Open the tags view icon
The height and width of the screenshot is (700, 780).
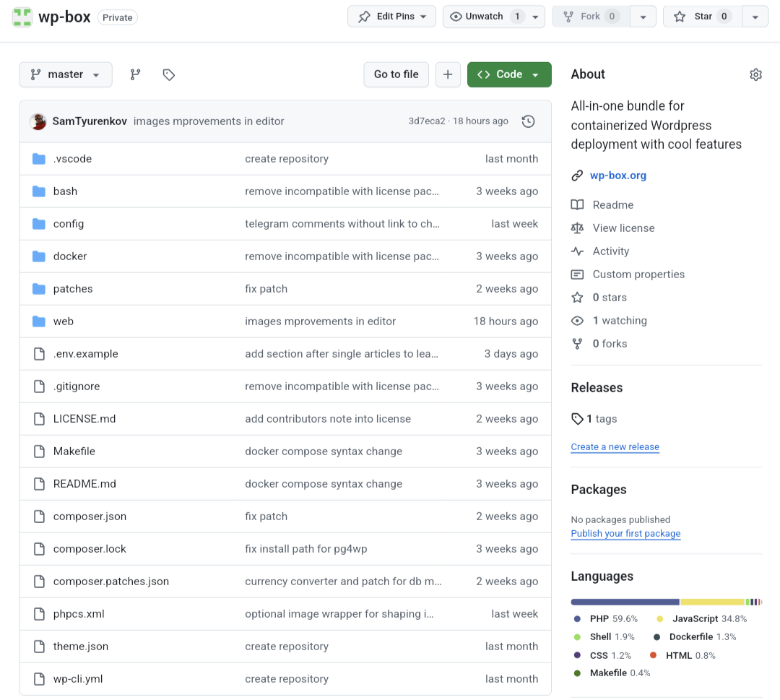[168, 74]
